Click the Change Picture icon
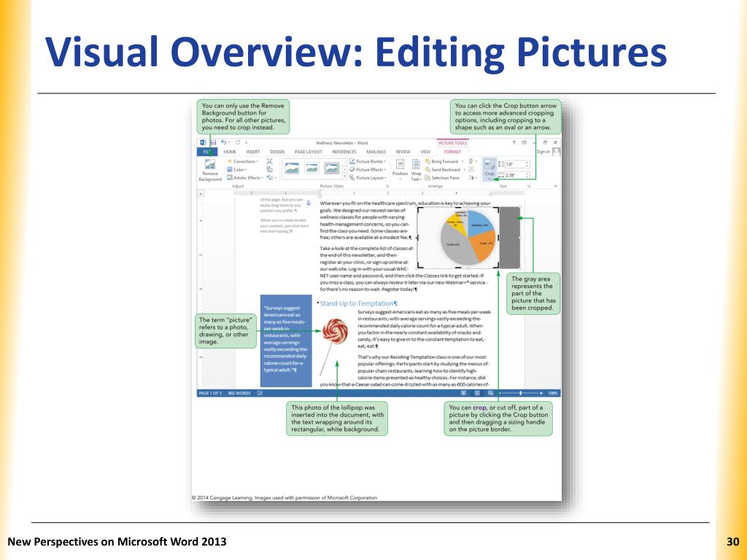The height and width of the screenshot is (560, 747). pos(270,169)
